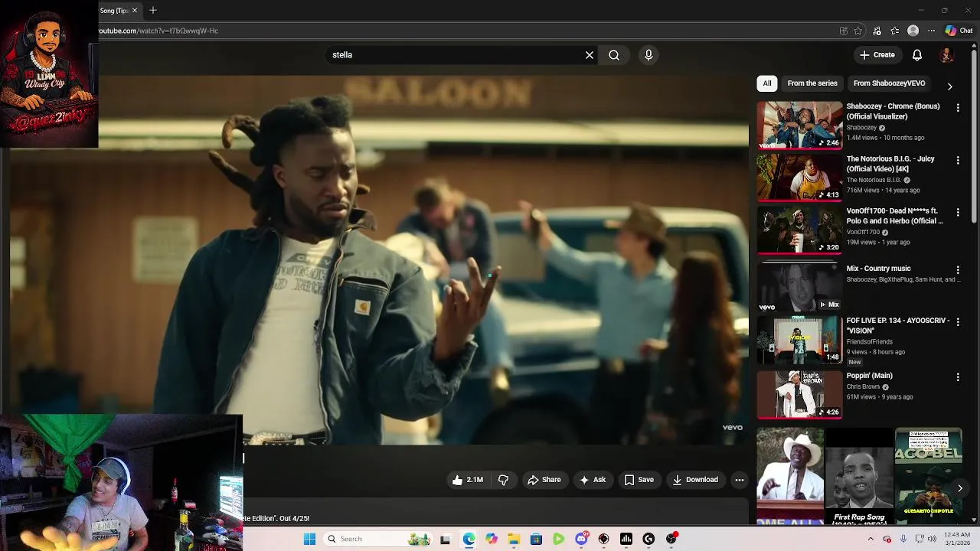Dislike the video with thumbs down
The image size is (980, 551).
pos(504,480)
